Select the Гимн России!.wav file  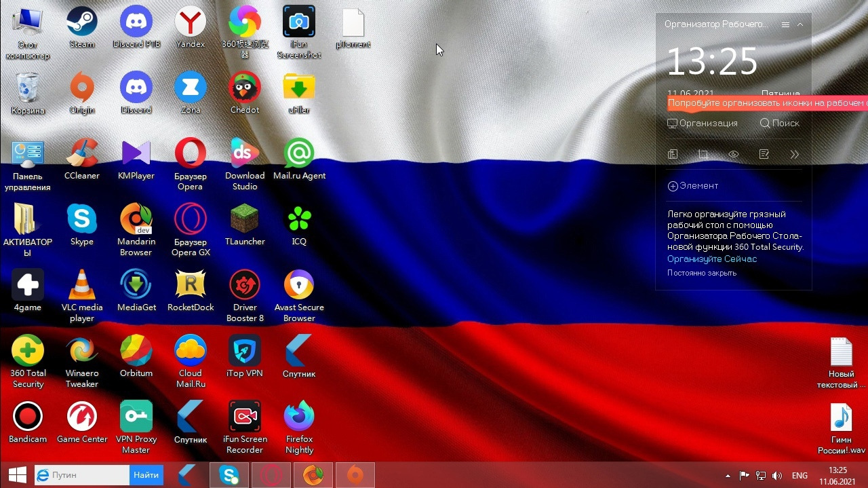click(x=841, y=428)
